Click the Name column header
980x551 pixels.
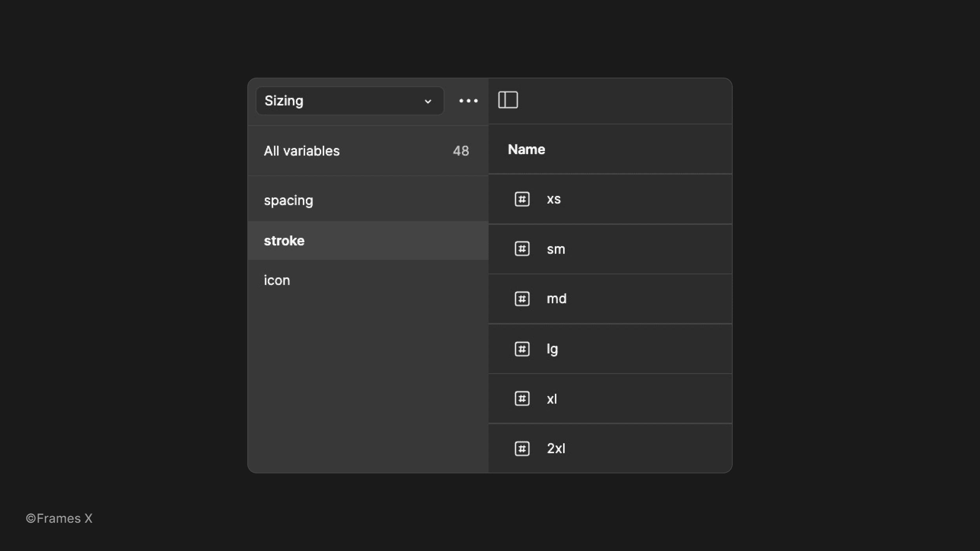(526, 149)
